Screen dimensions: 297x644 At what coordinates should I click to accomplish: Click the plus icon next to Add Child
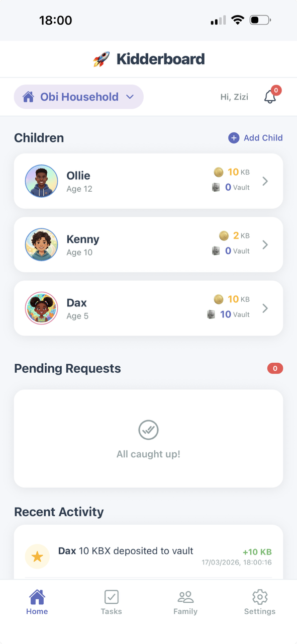point(233,137)
